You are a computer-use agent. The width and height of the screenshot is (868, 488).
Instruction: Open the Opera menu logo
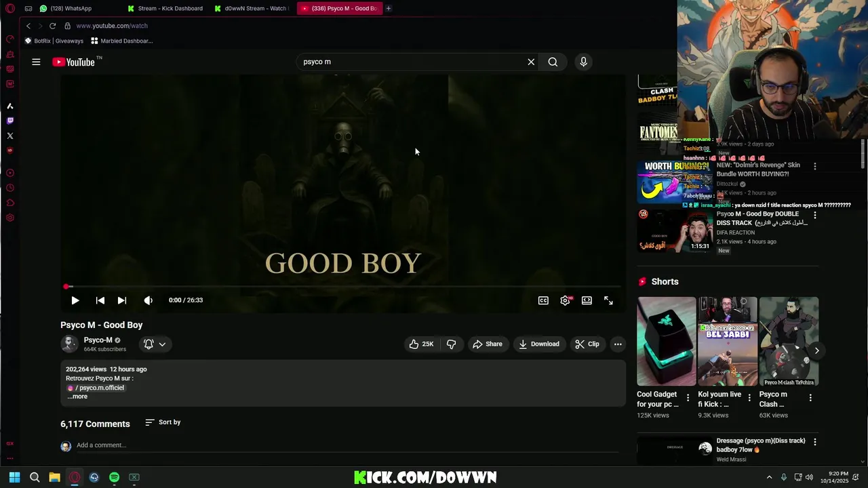(9, 9)
